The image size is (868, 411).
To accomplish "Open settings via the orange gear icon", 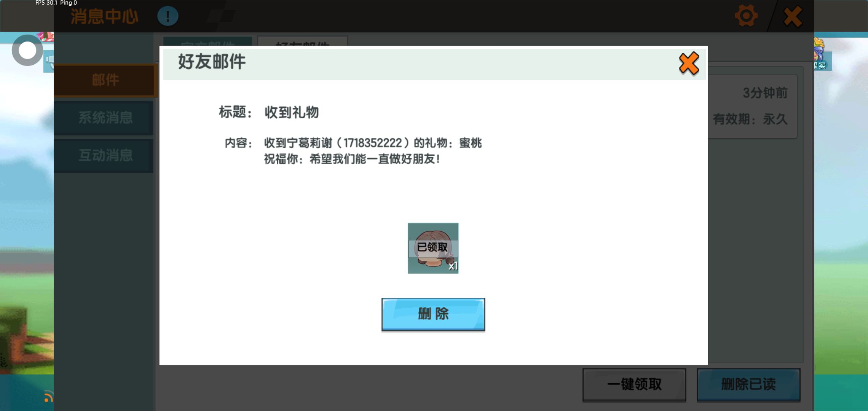I will pos(746,16).
